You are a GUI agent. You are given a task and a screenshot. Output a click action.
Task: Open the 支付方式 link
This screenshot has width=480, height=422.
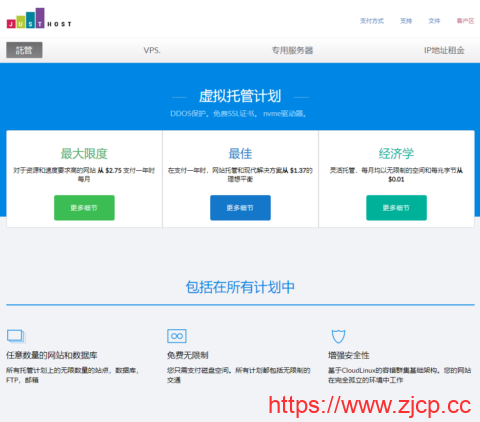372,21
